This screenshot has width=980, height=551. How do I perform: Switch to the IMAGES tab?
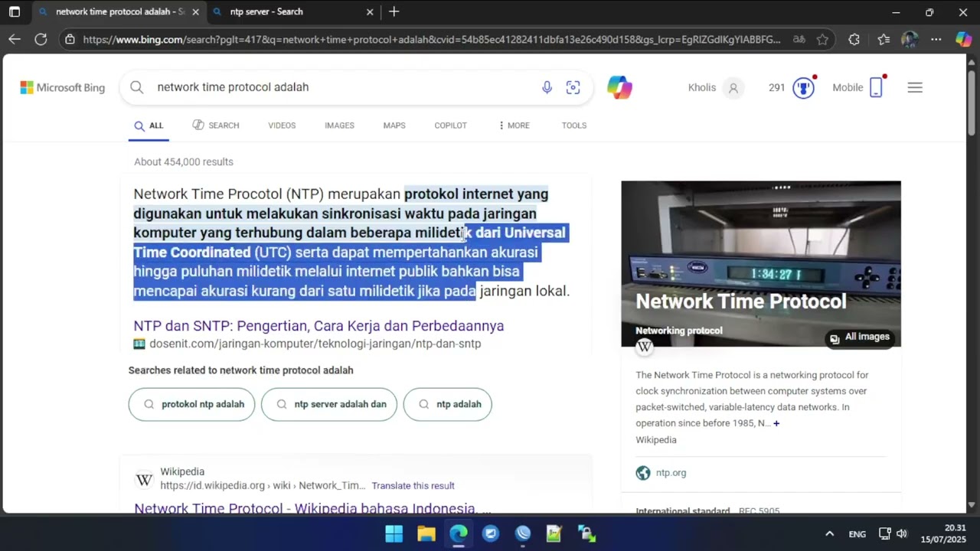pos(339,126)
